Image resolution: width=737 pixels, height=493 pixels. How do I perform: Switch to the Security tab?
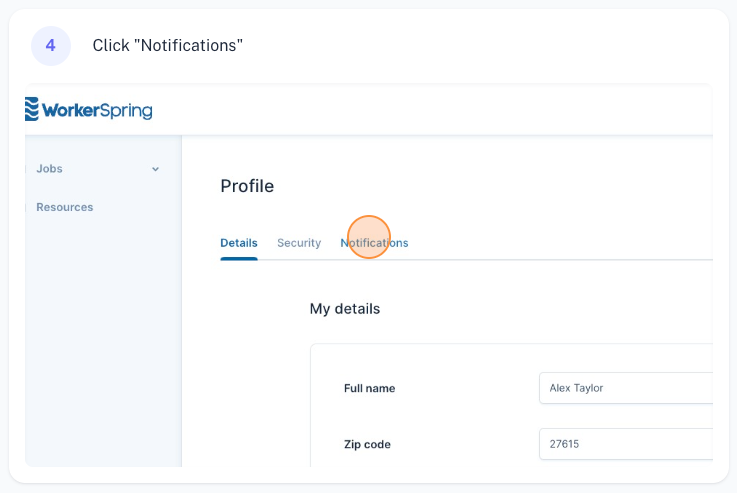[299, 243]
